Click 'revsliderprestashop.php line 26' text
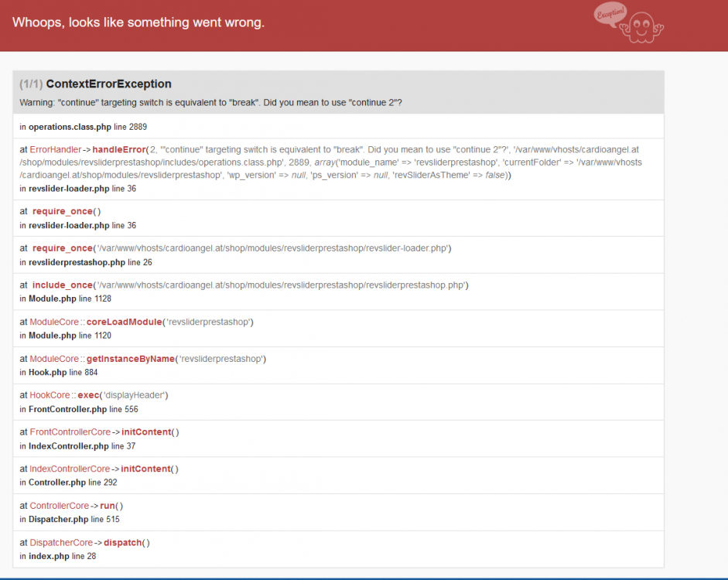The image size is (728, 580). [91, 262]
